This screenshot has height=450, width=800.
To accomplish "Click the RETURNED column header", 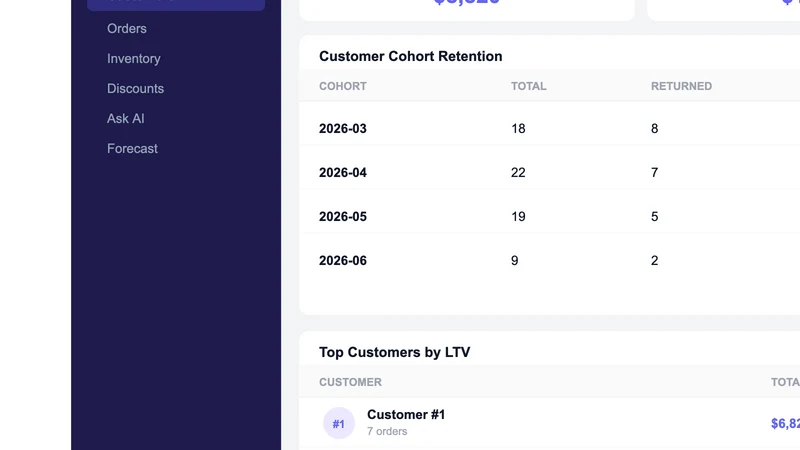I will (681, 86).
